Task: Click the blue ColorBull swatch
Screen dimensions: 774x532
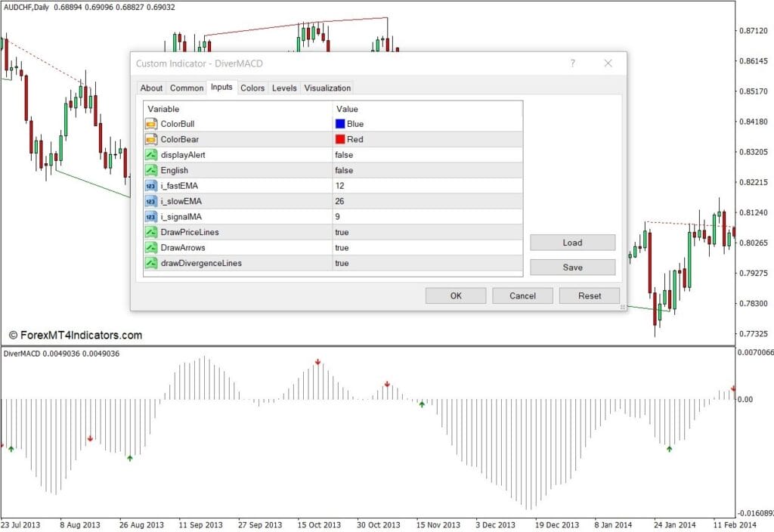Action: (340, 124)
